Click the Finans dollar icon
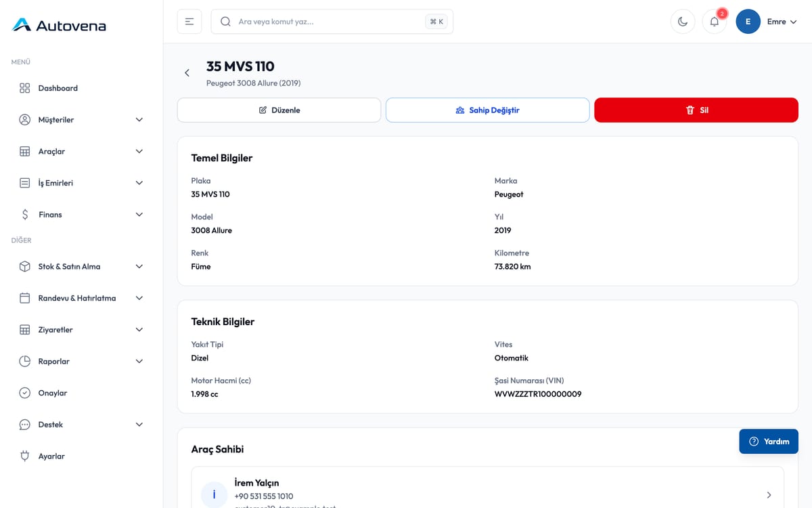Screen dimensions: 812x508 (25, 215)
